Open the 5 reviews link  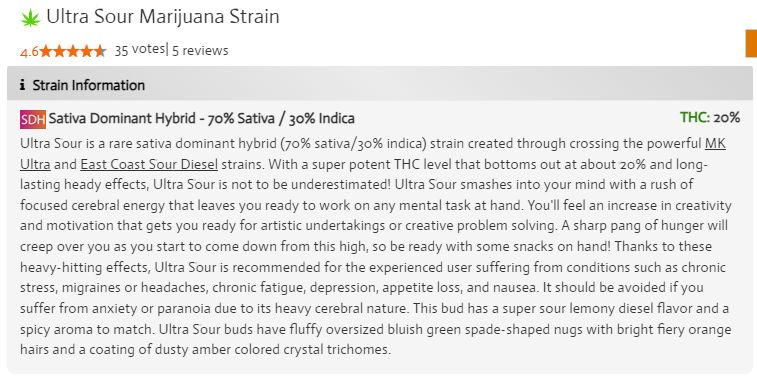tap(200, 51)
